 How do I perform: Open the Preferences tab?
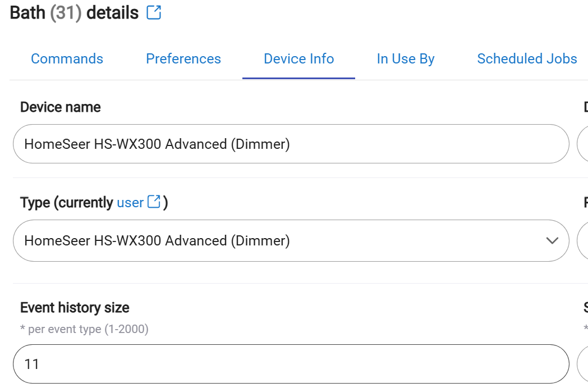pyautogui.click(x=183, y=58)
